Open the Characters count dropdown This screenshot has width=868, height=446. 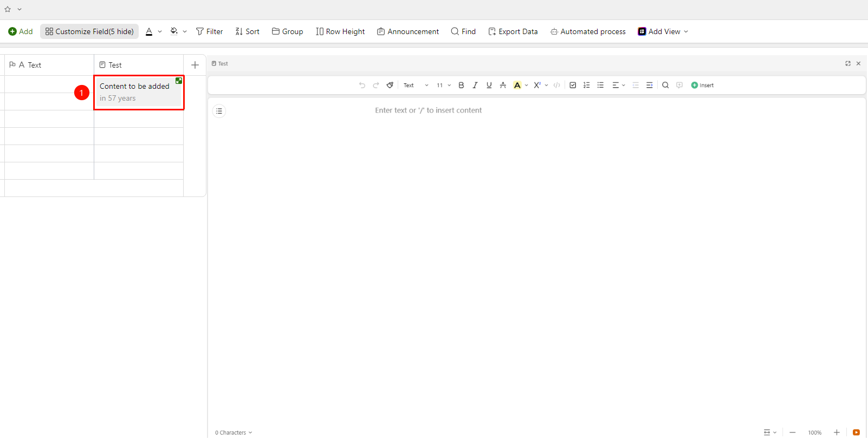(x=234, y=432)
